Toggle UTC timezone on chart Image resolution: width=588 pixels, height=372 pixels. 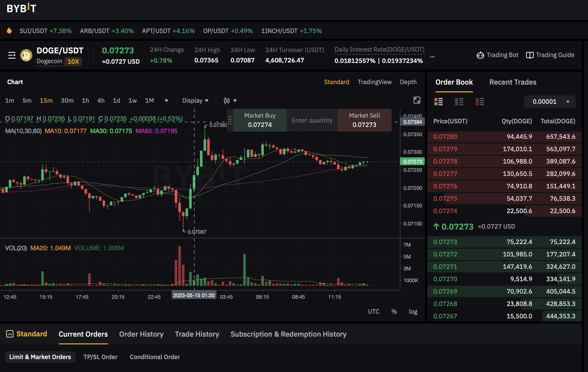374,312
